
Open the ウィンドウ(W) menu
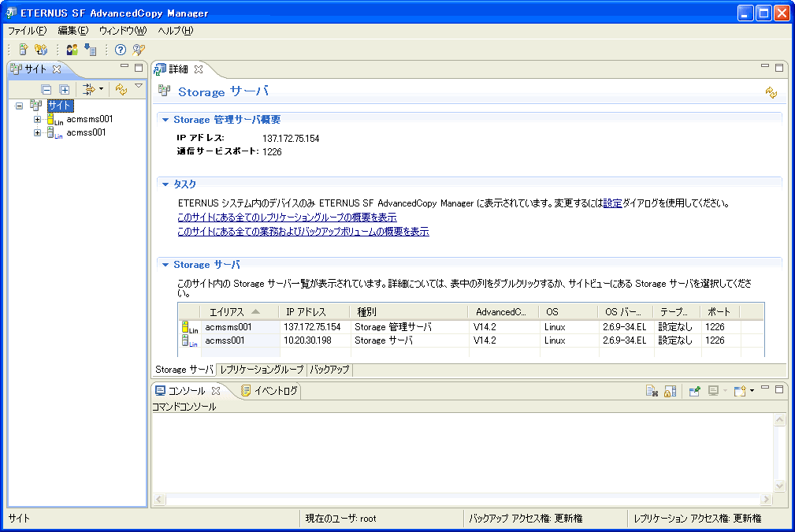pos(123,31)
